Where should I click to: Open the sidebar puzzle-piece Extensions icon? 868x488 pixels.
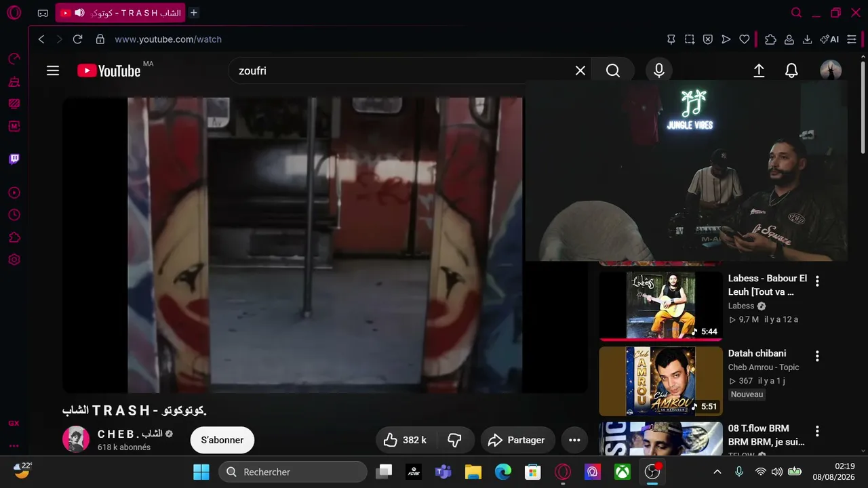tap(14, 237)
